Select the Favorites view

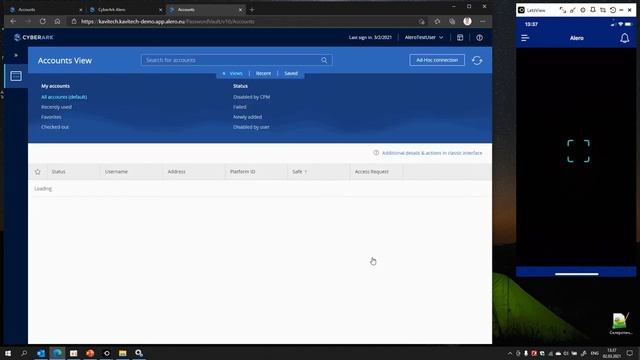(x=51, y=117)
